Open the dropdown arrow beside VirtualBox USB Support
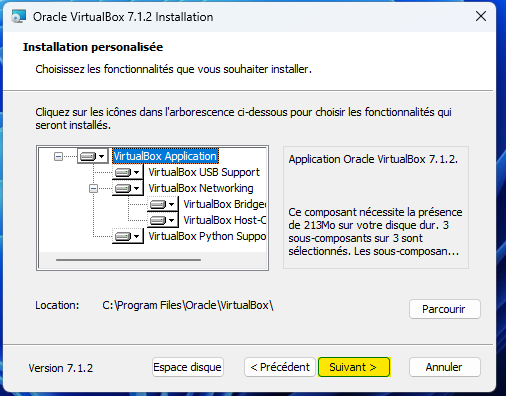This screenshot has height=396, width=506. point(136,172)
